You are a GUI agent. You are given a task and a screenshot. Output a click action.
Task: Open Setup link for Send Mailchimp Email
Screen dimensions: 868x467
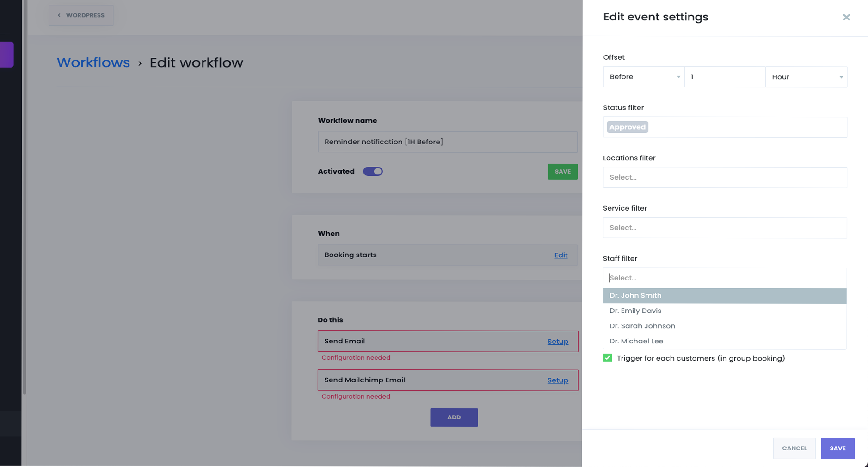pyautogui.click(x=557, y=380)
